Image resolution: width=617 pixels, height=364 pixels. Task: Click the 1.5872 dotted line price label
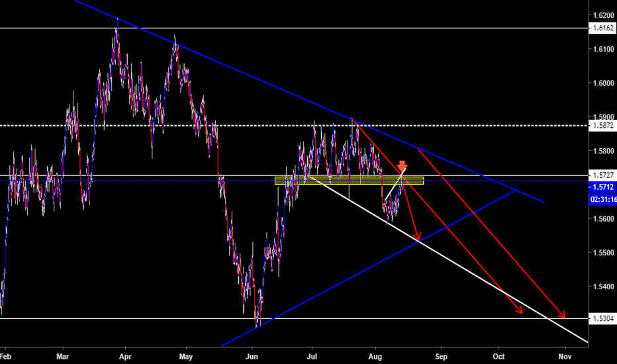tap(603, 126)
